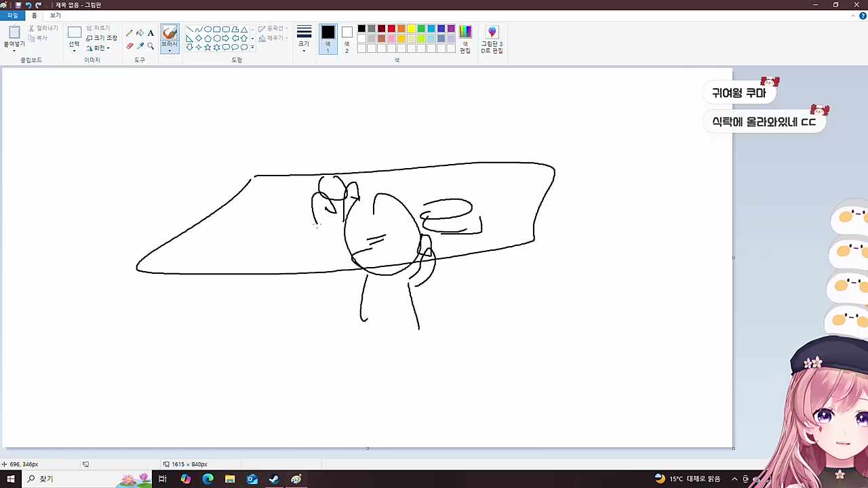Pick the green color swatch
Viewport: 868px width, 488px height.
421,28
